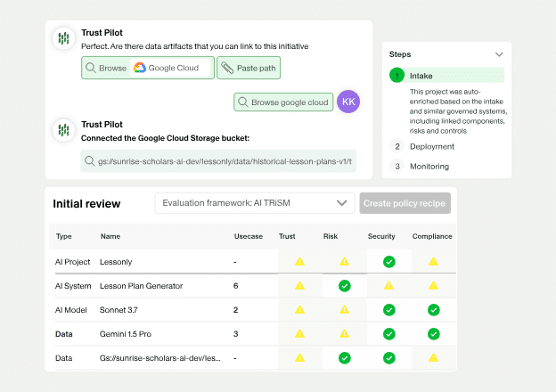
Task: Click usecase count 6 for Lesson Plan Generator
Action: [x=235, y=286]
